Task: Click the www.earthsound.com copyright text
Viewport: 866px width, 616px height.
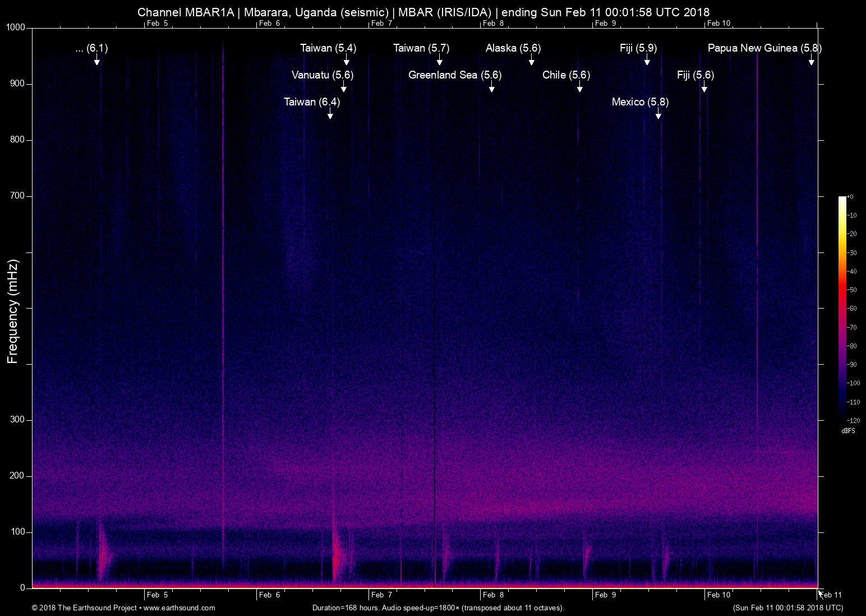Action: 123,608
